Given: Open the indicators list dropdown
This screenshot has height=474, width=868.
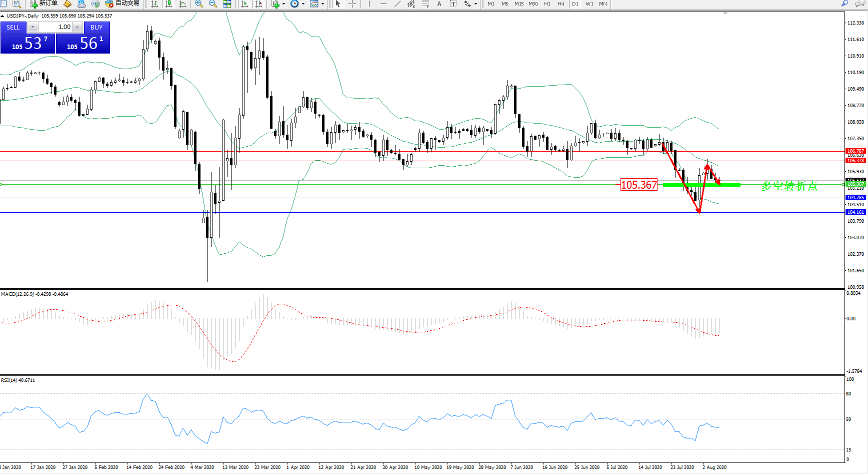Looking at the screenshot, I should pos(284,4).
